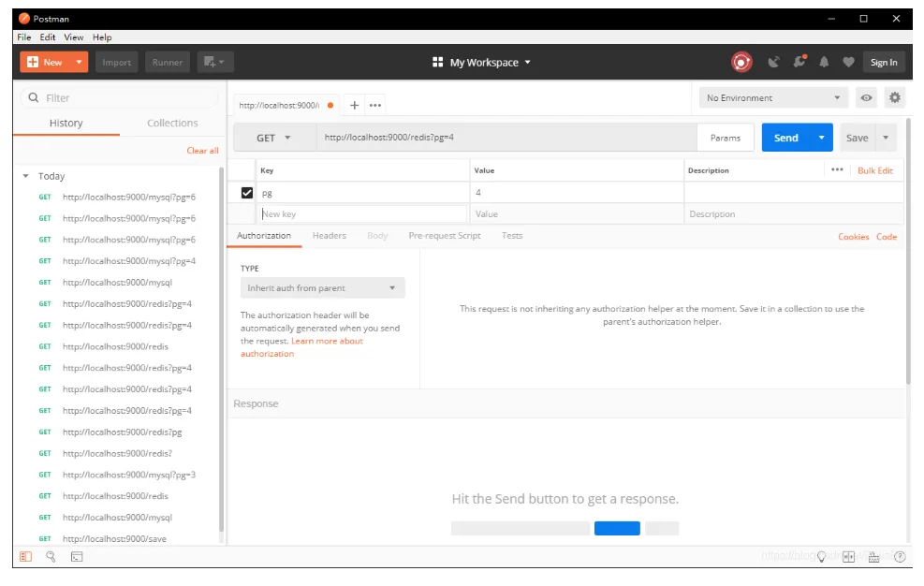Uncheck the pg parameter checkbox
Screen dimensions: 924x586
(x=247, y=193)
